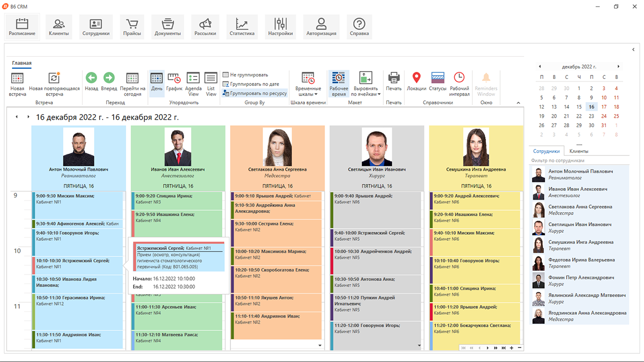Toggle the Рабочее время button
The height and width of the screenshot is (362, 644).
click(x=339, y=84)
